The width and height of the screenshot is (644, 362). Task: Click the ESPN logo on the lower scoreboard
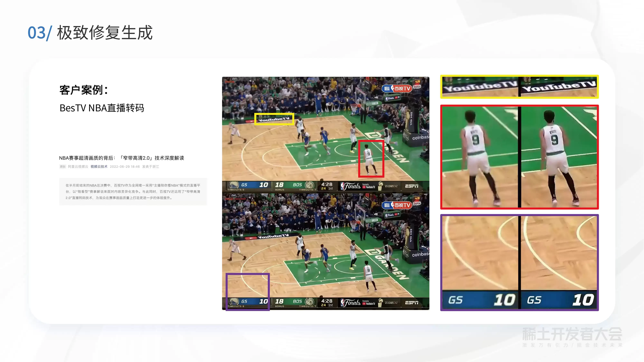(x=412, y=303)
